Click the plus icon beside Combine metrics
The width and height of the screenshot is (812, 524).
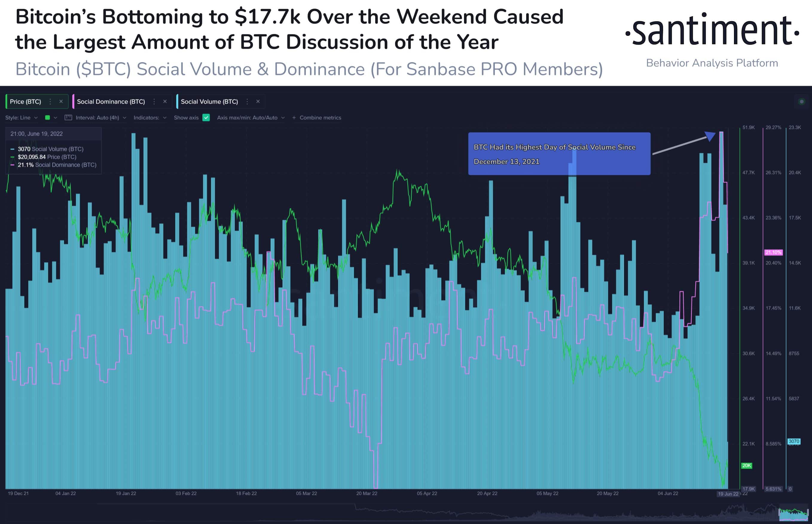(x=294, y=117)
